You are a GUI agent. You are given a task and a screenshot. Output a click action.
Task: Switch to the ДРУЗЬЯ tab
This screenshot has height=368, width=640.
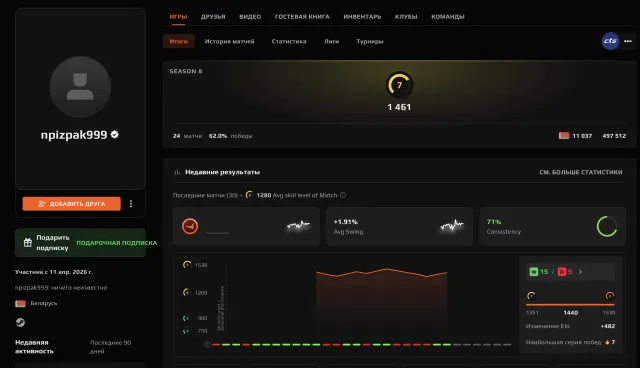[213, 17]
